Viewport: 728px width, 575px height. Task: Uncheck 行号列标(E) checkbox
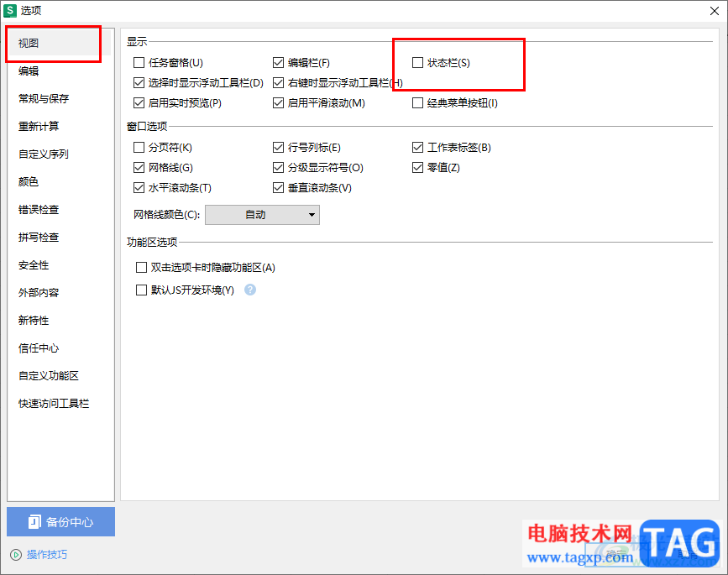[278, 147]
